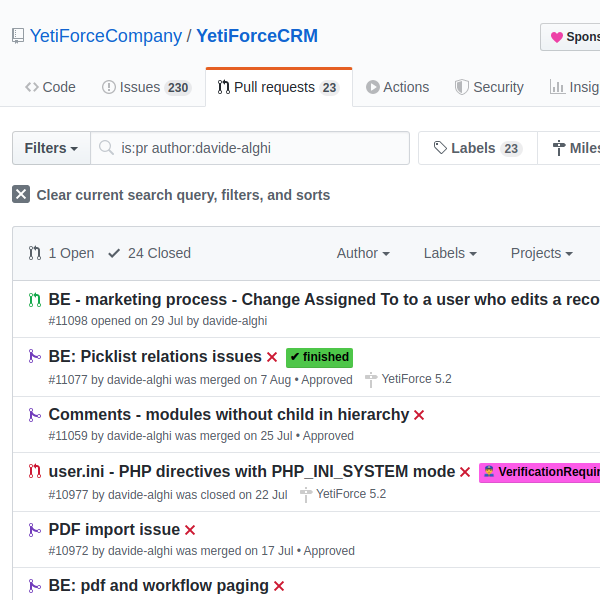The height and width of the screenshot is (600, 600).
Task: Click davide-alghi author link on #11098
Action: pyautogui.click(x=235, y=321)
